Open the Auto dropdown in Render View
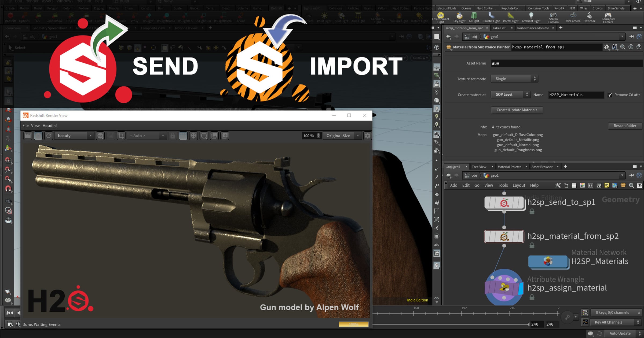 [x=147, y=136]
